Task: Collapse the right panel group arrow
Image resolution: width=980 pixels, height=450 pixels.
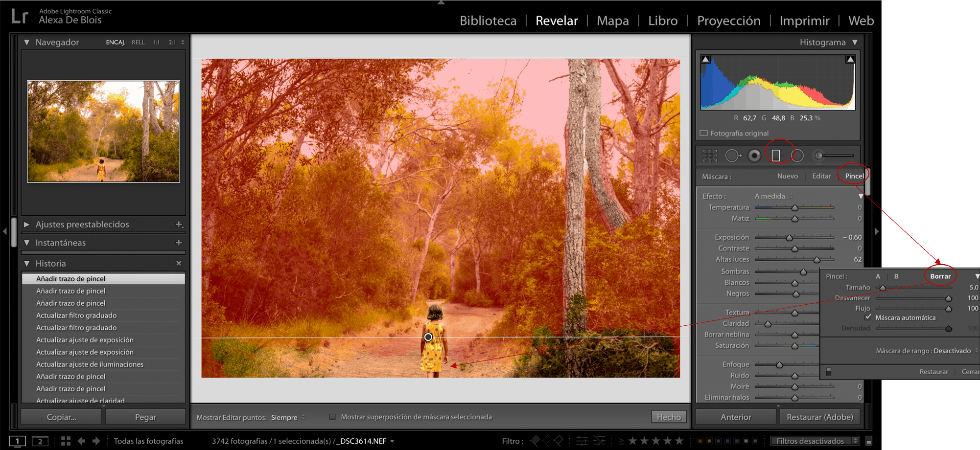Action: (x=877, y=231)
